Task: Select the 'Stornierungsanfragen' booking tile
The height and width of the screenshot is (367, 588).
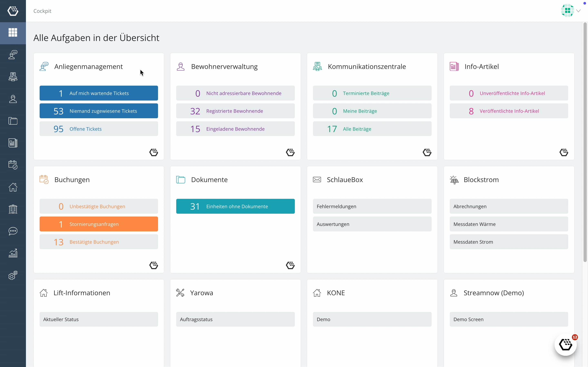Action: coord(99,224)
